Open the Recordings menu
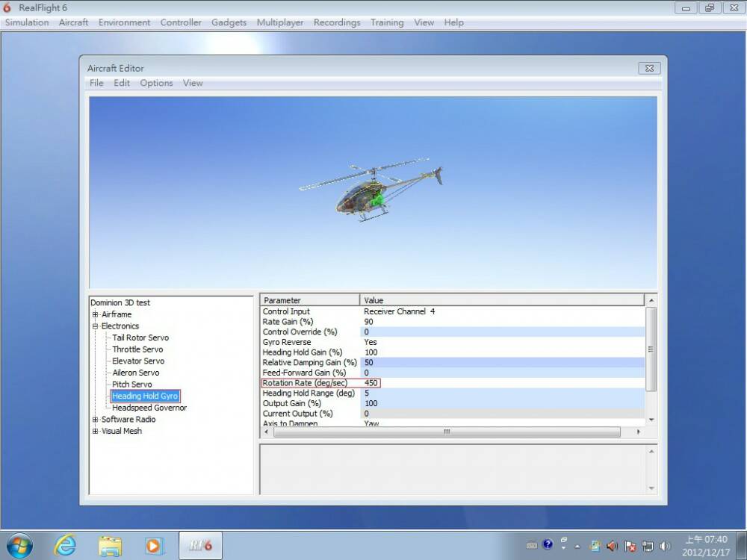747x560 pixels. 336,22
